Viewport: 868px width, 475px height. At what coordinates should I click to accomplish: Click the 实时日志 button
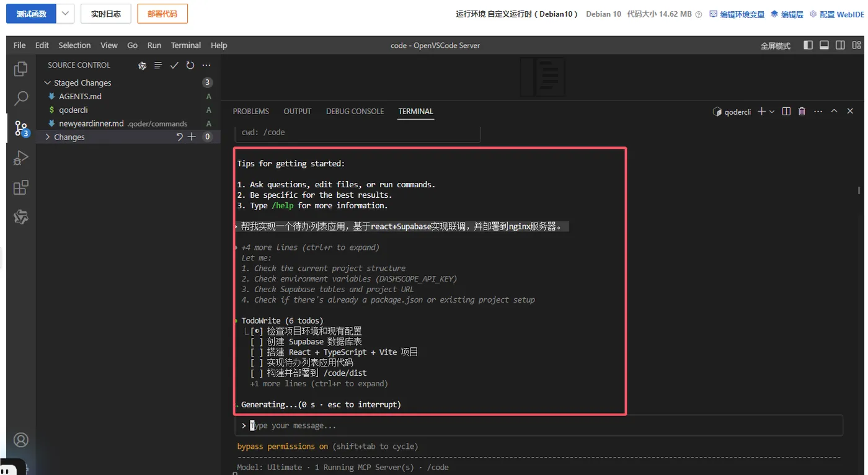[x=106, y=14]
